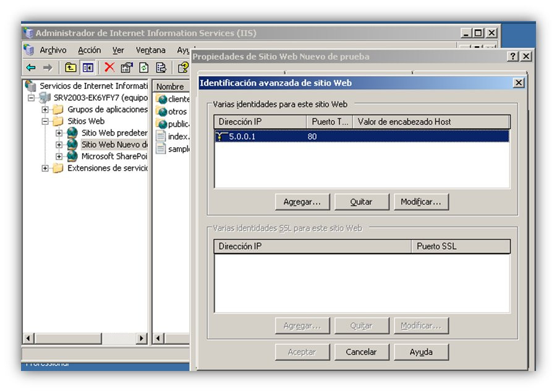
Task: Click the file list pane left scroll arrow
Action: click(x=158, y=338)
